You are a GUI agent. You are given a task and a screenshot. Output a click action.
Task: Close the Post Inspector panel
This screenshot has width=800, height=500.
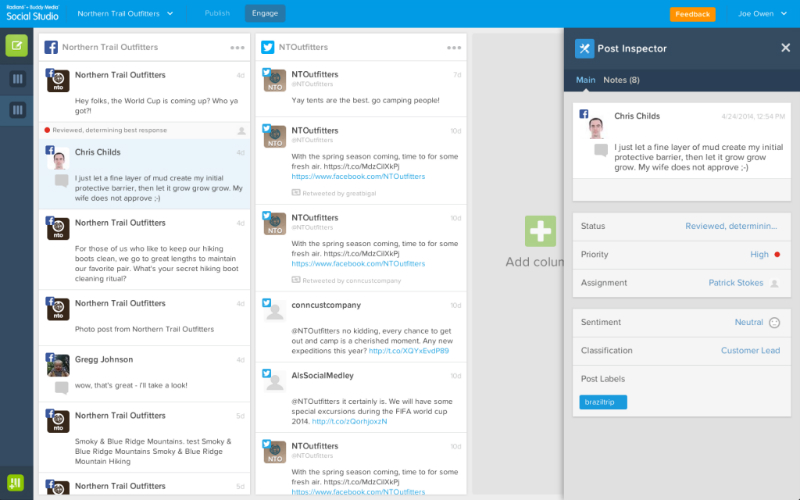coord(786,48)
